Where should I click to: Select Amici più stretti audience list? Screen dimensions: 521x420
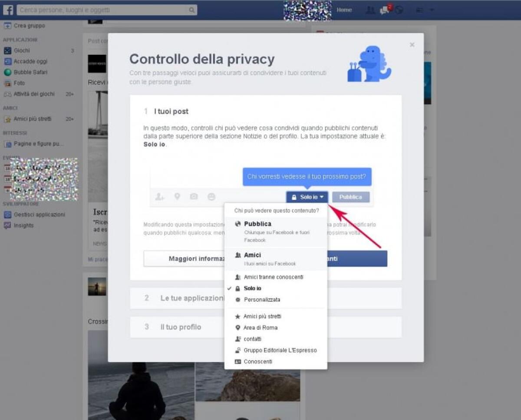[264, 316]
